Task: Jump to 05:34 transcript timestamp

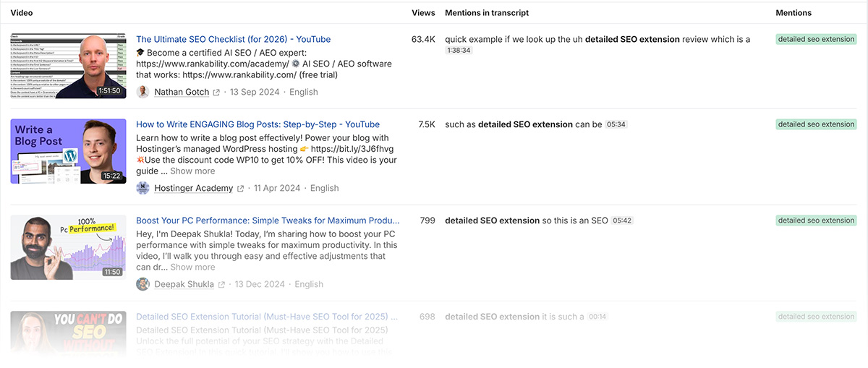Action: 616,124
